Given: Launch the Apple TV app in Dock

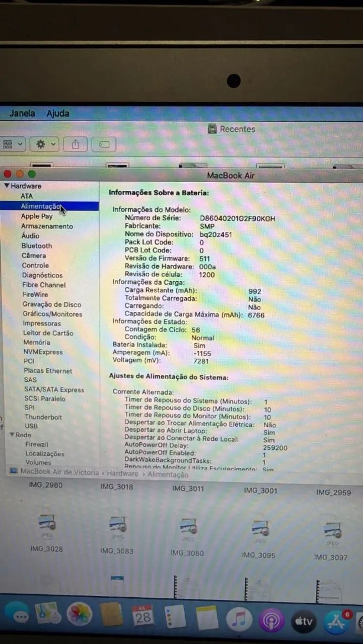Looking at the screenshot, I should [x=304, y=621].
